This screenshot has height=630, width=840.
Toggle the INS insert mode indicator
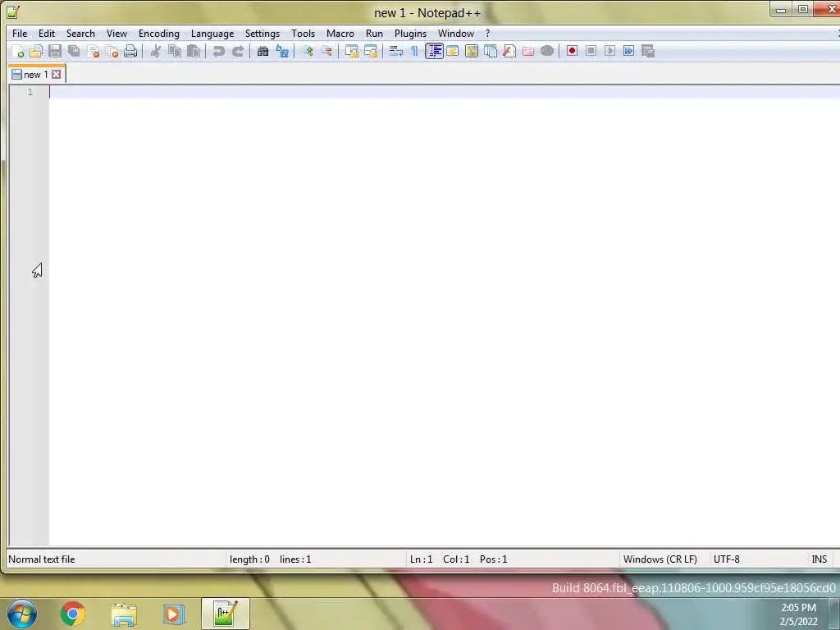819,559
